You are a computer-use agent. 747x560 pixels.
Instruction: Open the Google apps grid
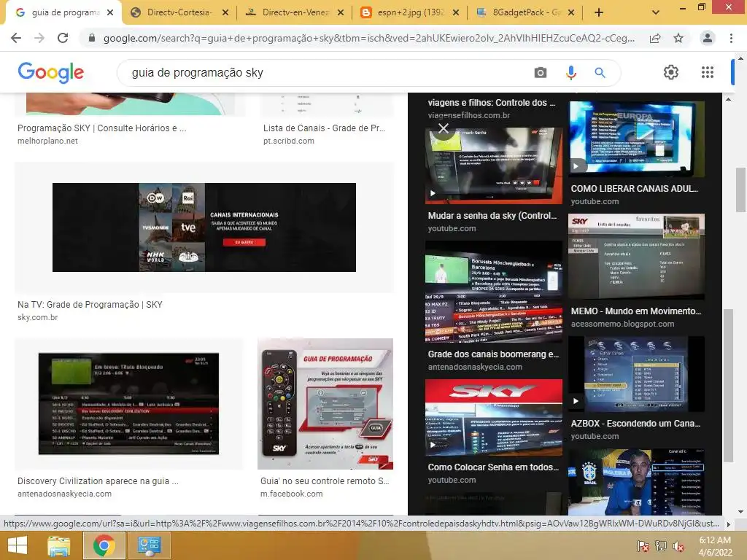(708, 72)
